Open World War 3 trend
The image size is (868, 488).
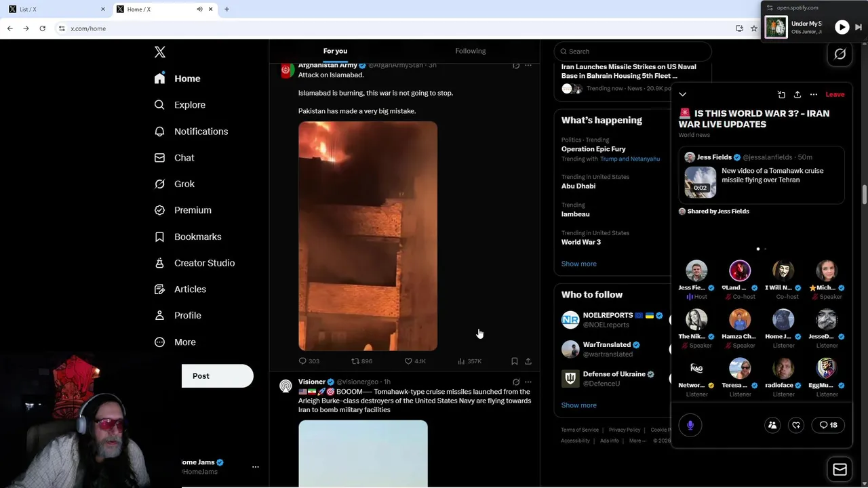click(581, 242)
